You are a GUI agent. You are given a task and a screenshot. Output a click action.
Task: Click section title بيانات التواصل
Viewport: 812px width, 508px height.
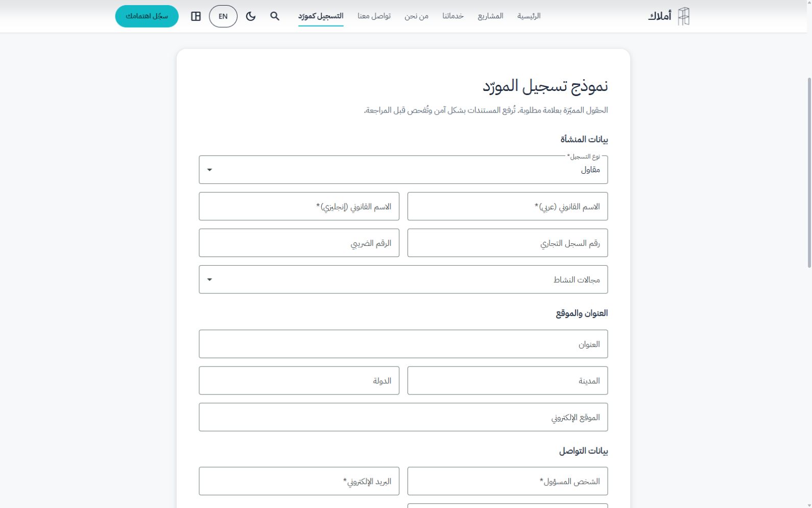pyautogui.click(x=583, y=451)
